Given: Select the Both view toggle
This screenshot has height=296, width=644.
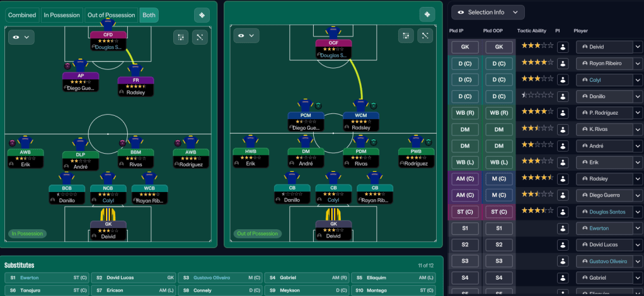Looking at the screenshot, I should [x=149, y=15].
